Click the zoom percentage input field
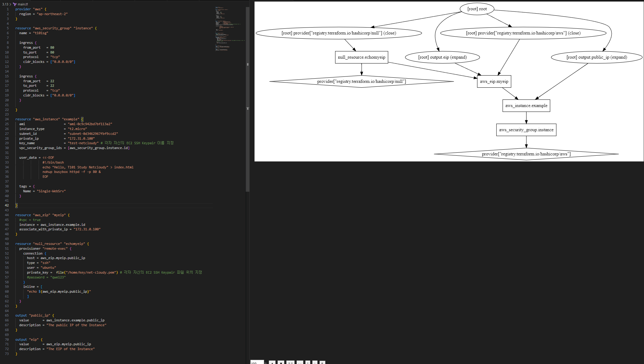644x364 pixels. (x=257, y=362)
